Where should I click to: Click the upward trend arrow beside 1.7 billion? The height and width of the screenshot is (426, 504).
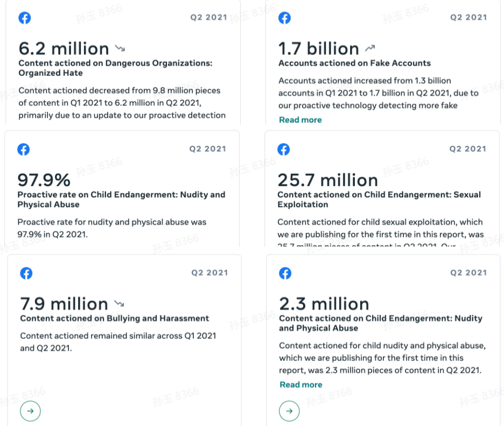pos(369,49)
